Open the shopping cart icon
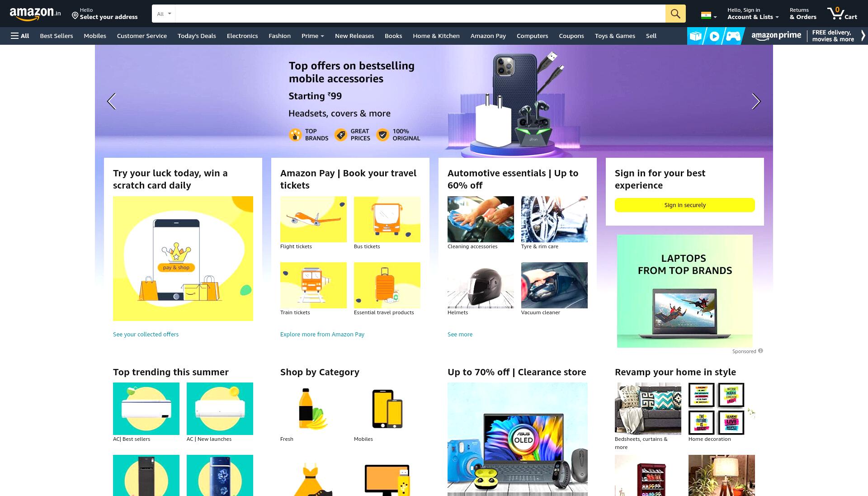The image size is (868, 496). (842, 14)
